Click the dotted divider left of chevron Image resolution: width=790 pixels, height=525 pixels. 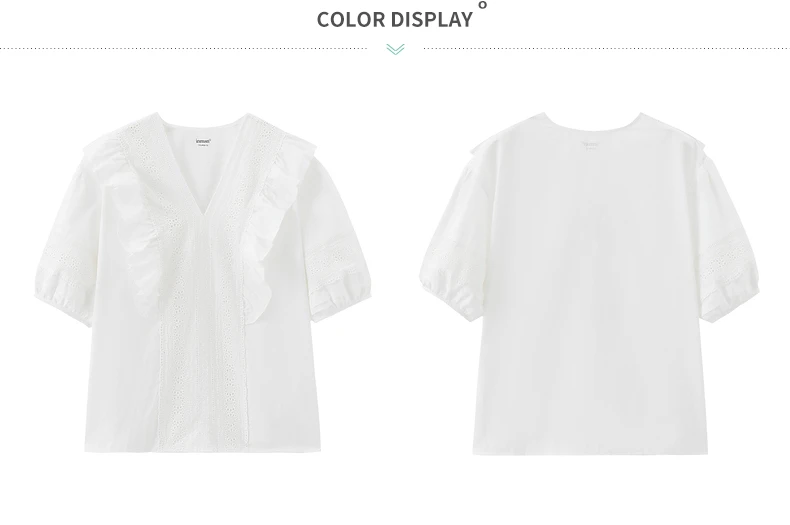tap(183, 49)
